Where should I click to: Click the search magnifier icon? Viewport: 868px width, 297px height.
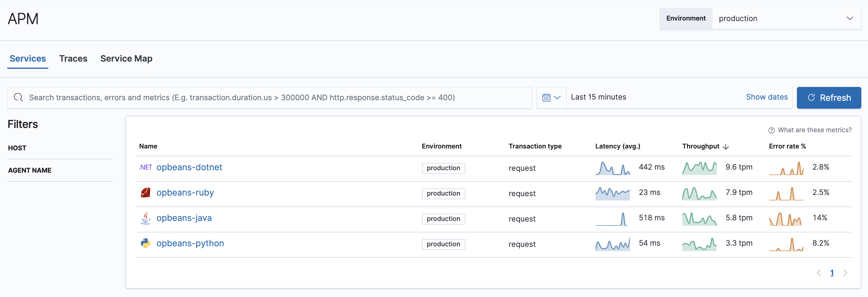(x=18, y=97)
